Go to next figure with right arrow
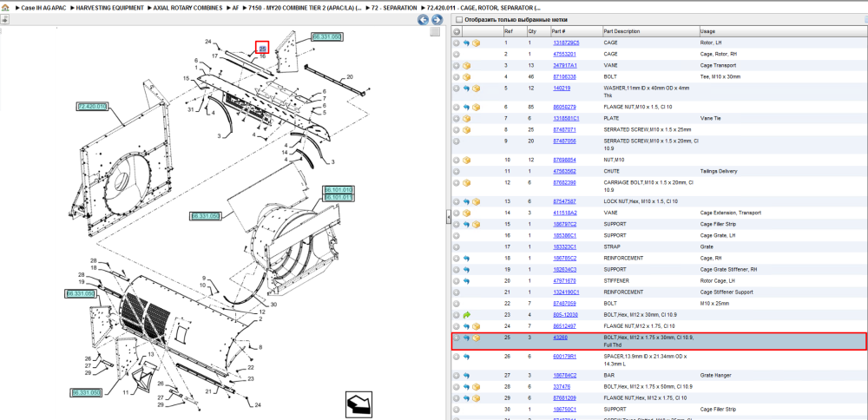This screenshot has height=420, width=868. 437,20
